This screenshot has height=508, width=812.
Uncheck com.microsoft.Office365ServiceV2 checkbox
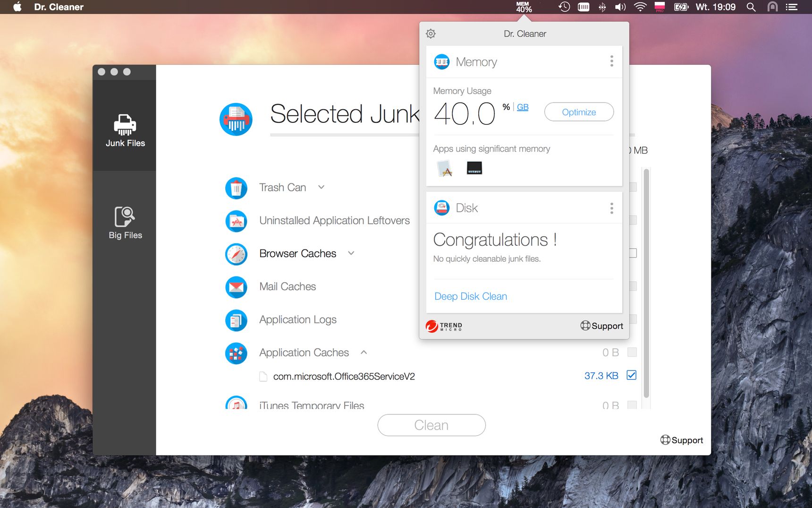[632, 375]
